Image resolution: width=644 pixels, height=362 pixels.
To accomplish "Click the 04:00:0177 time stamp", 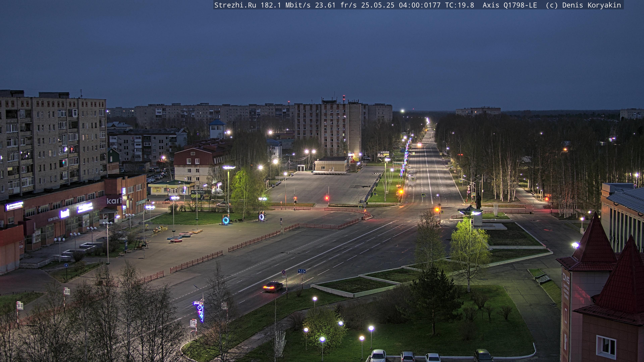I will [x=419, y=5].
